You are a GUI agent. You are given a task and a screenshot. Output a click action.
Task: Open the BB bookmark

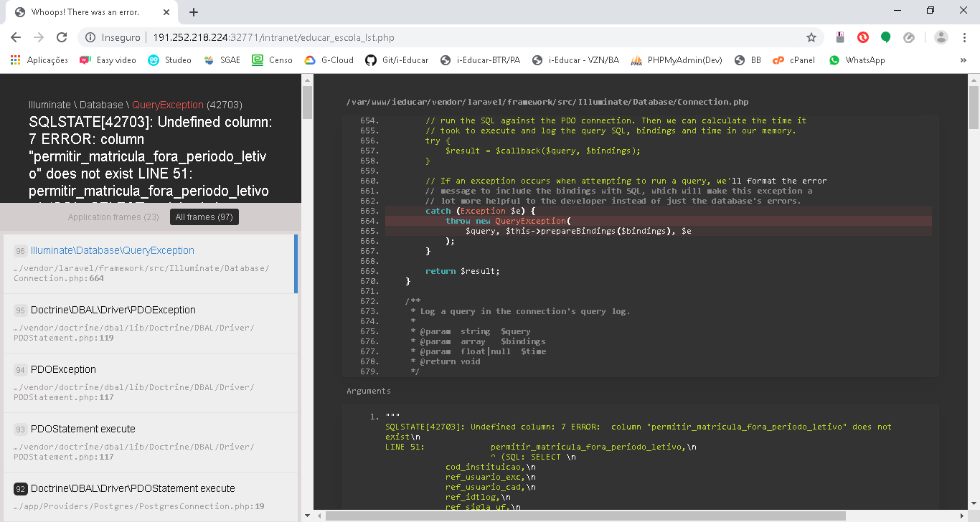point(748,60)
